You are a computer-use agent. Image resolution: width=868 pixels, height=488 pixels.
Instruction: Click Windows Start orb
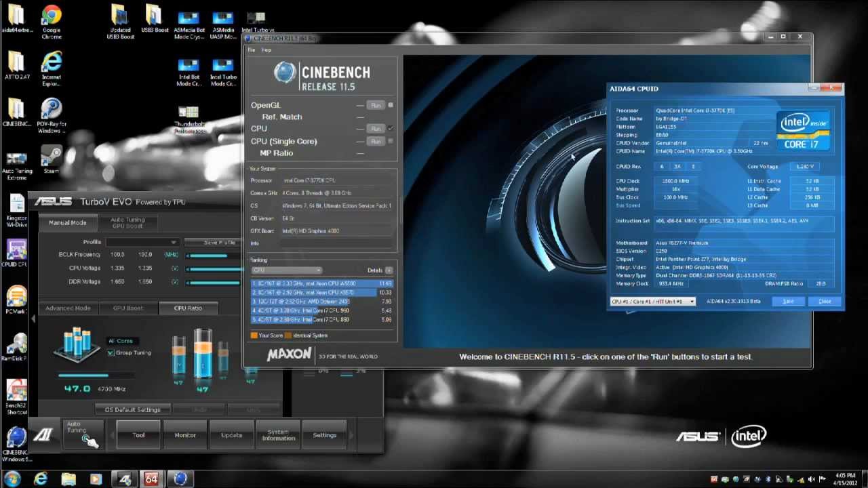tap(12, 479)
